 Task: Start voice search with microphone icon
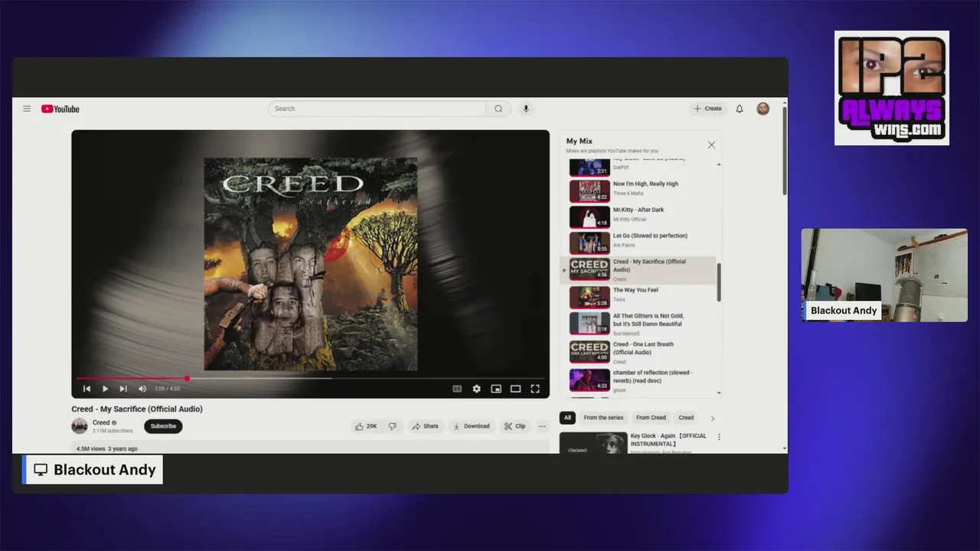(x=526, y=109)
